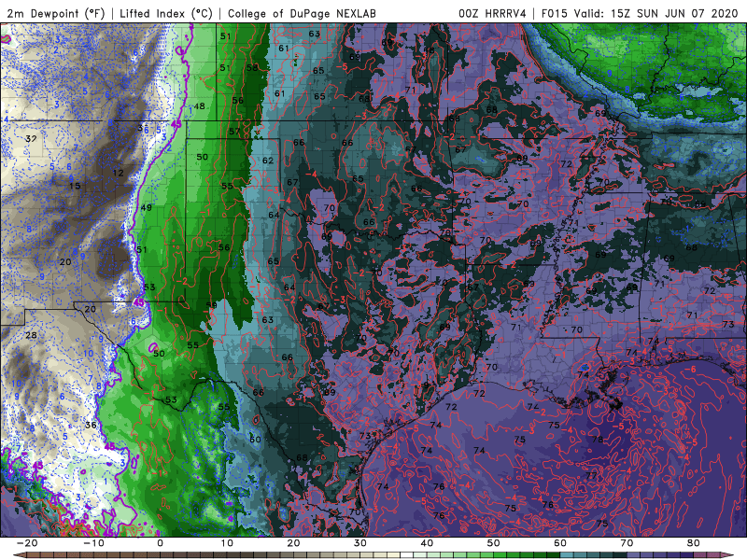Click the 80 label on the color scale
The width and height of the screenshot is (747, 560).
pyautogui.click(x=694, y=543)
